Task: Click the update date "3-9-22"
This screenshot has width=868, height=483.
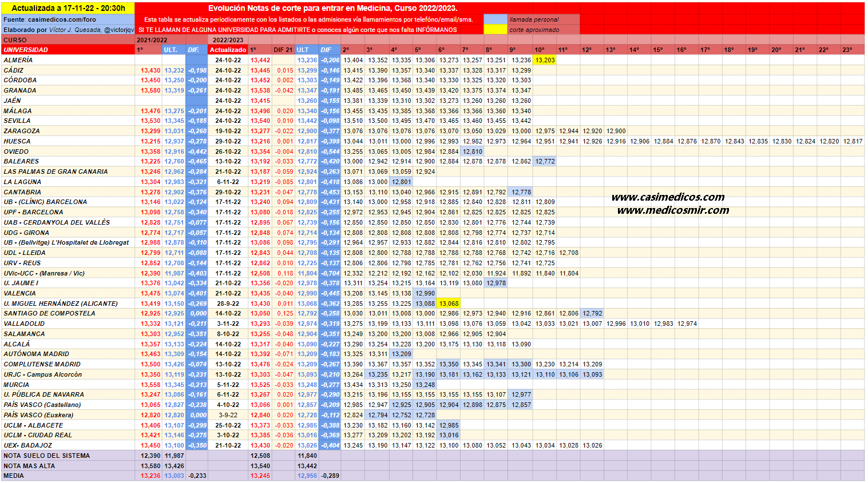Action: pyautogui.click(x=228, y=415)
